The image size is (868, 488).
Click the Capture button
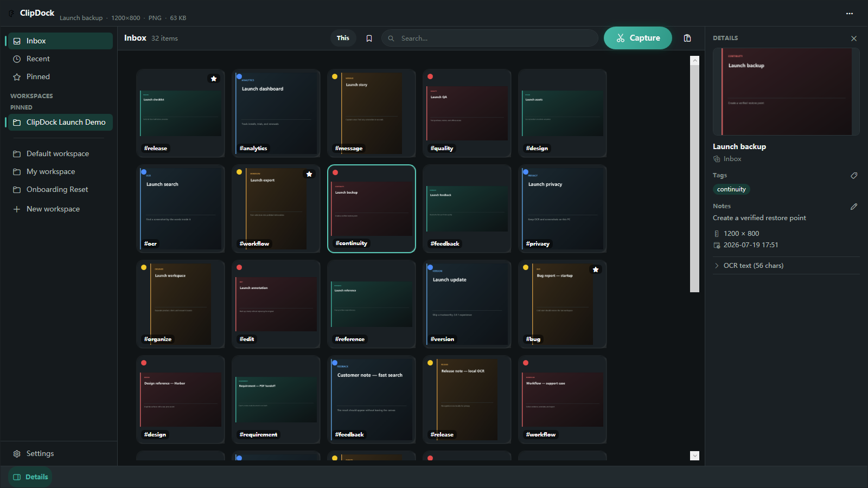638,38
